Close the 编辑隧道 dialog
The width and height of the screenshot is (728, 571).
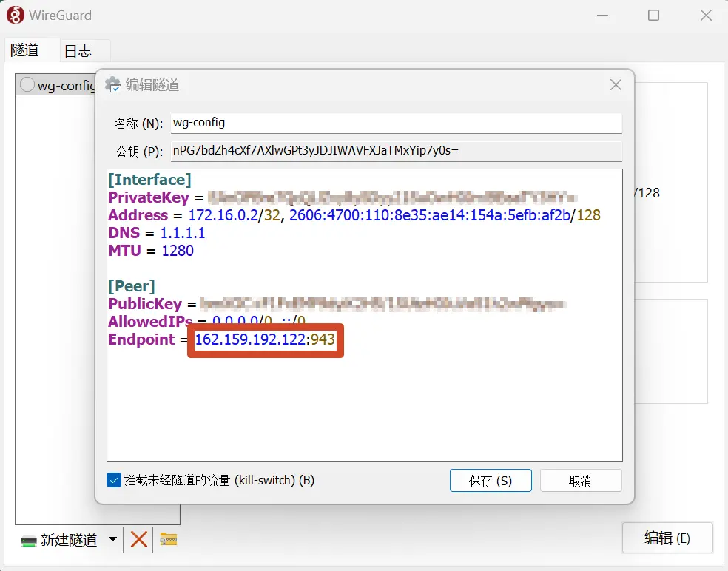(x=616, y=85)
